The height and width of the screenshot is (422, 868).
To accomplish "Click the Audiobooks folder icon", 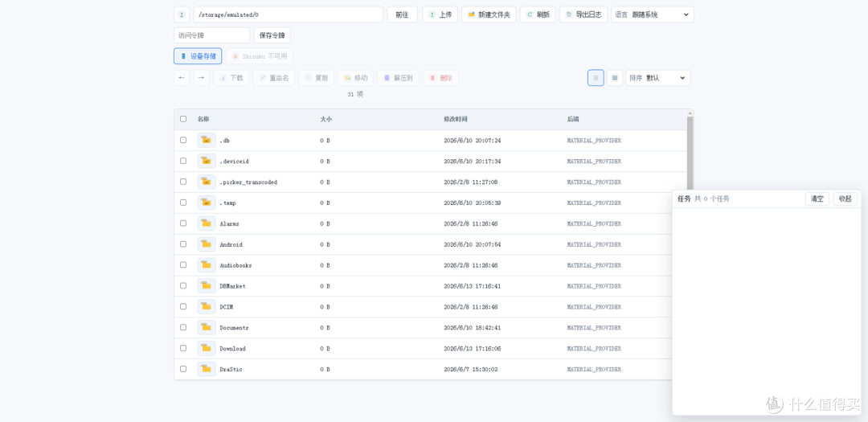I will click(x=207, y=264).
